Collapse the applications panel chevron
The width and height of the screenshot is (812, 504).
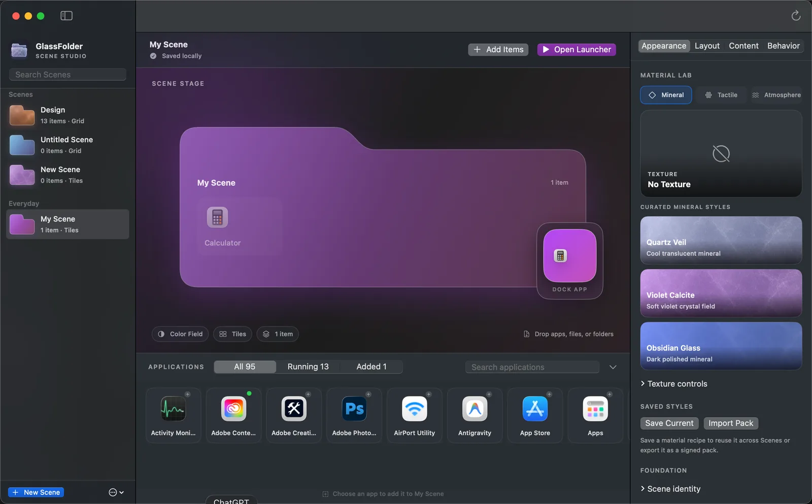tap(613, 367)
